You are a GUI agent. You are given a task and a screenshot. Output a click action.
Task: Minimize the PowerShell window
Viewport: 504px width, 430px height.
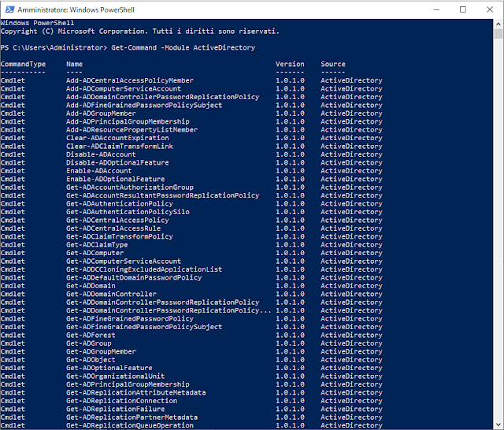point(436,9)
